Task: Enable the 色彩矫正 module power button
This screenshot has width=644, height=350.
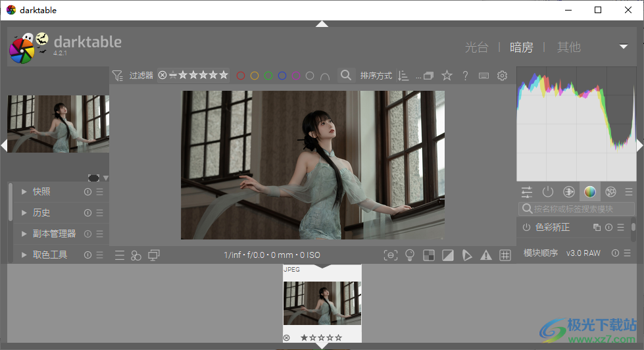Action: (526, 227)
